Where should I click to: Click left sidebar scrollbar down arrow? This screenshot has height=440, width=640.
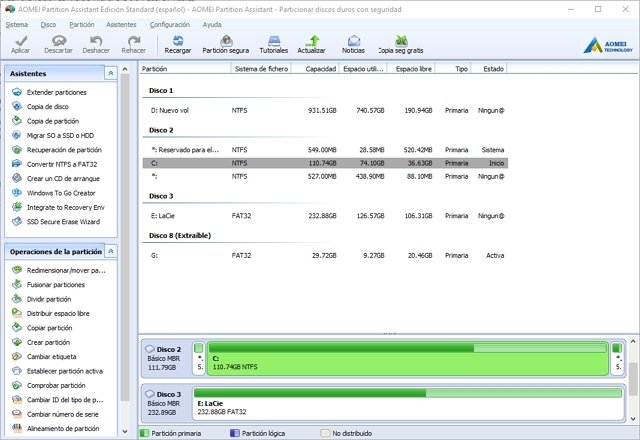(x=125, y=431)
